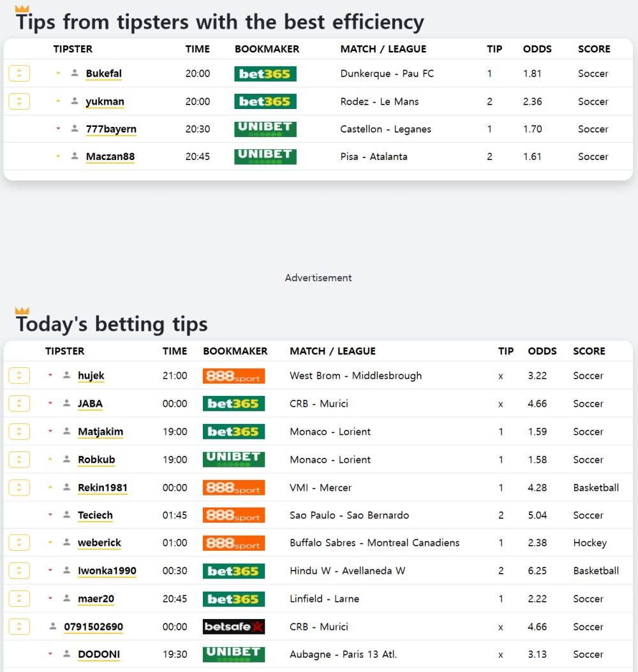
Task: Click the red down trend arrow beside JABA
Action: [x=50, y=403]
